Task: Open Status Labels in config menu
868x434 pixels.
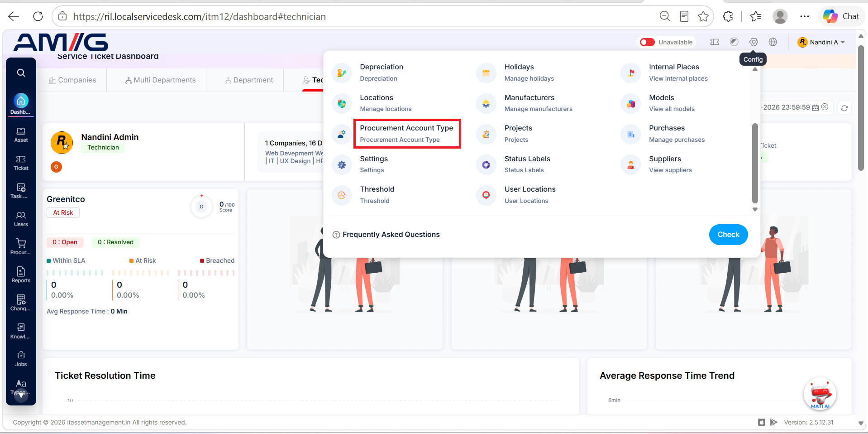Action: tap(527, 164)
